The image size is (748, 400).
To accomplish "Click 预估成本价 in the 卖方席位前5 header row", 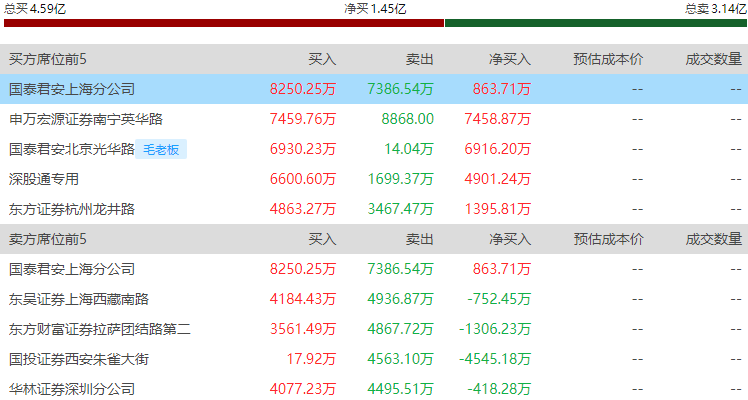I will pyautogui.click(x=608, y=239).
